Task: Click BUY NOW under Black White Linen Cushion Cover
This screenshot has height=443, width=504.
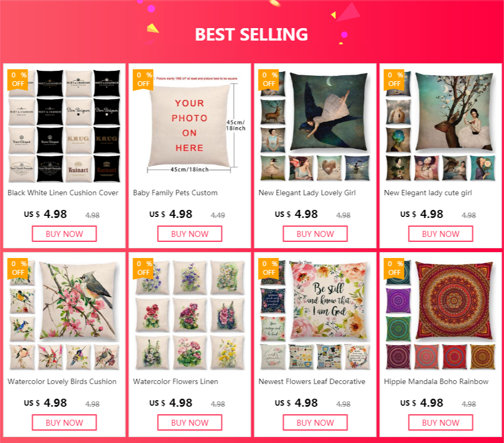Action: (64, 234)
